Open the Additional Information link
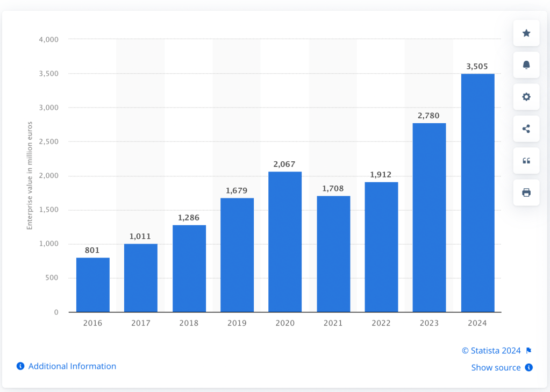The height and width of the screenshot is (392, 550). point(72,366)
